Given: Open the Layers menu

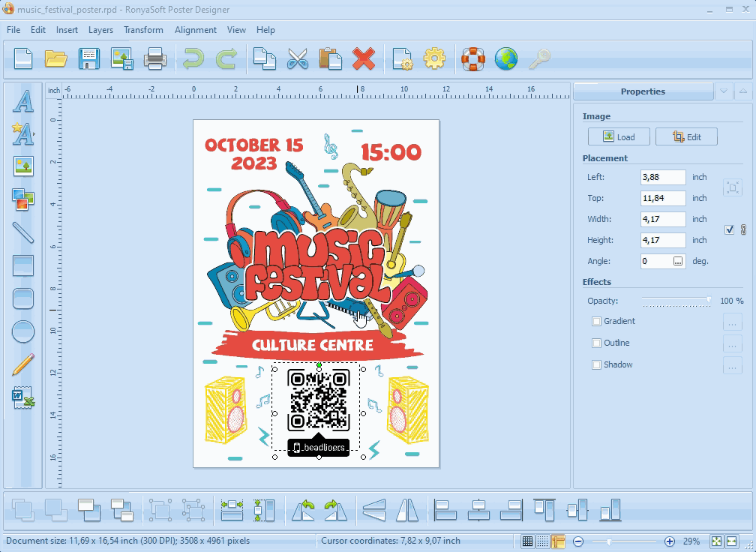Looking at the screenshot, I should coord(100,30).
